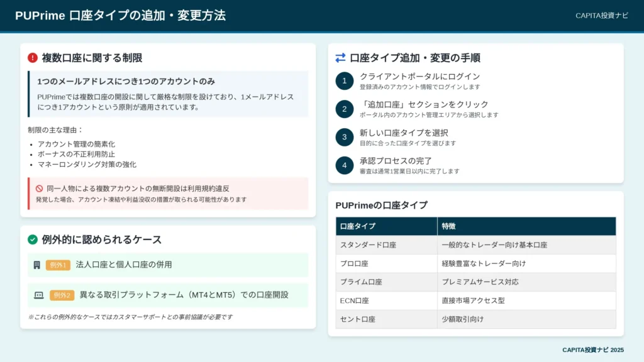This screenshot has height=362, width=644.
Task: Click the table cell ECN口座
Action: click(x=387, y=300)
